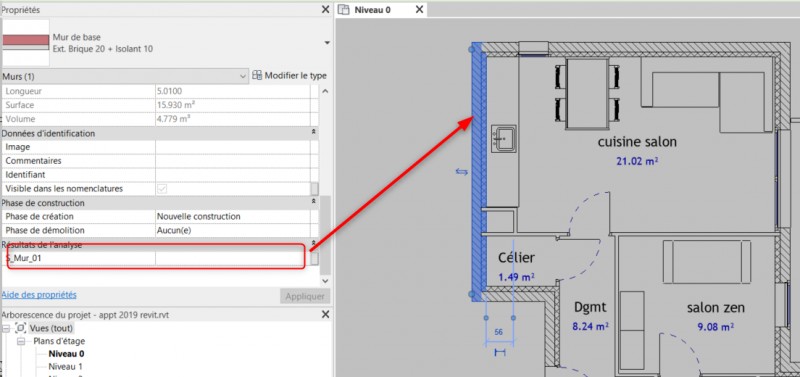The width and height of the screenshot is (800, 377).
Task: Open the wall type selector dropdown arrow
Action: [x=327, y=43]
